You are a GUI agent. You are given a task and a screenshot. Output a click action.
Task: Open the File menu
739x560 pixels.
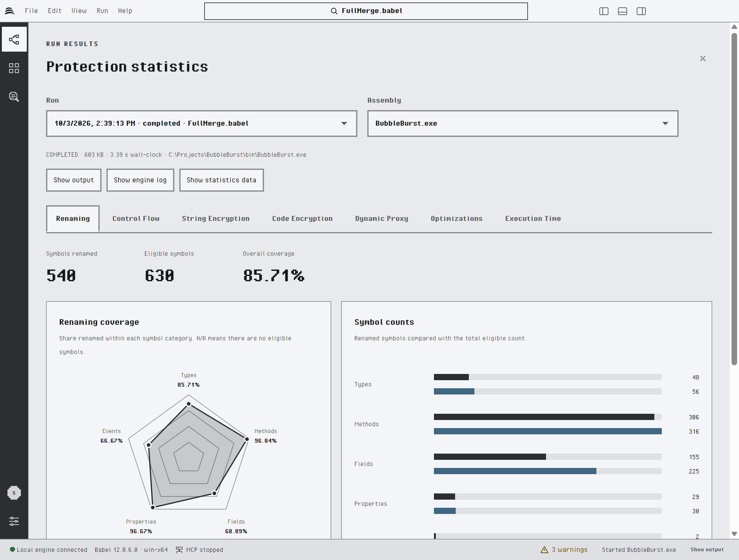click(31, 11)
